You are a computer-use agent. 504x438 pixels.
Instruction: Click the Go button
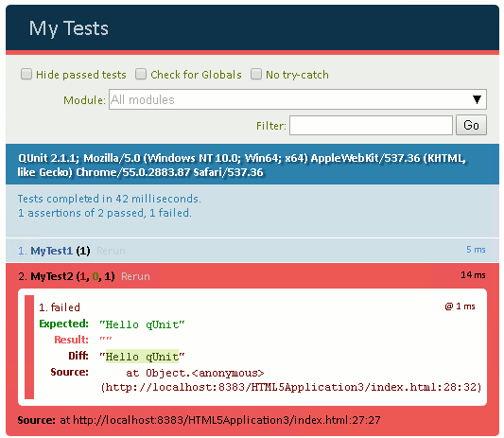[x=471, y=126]
